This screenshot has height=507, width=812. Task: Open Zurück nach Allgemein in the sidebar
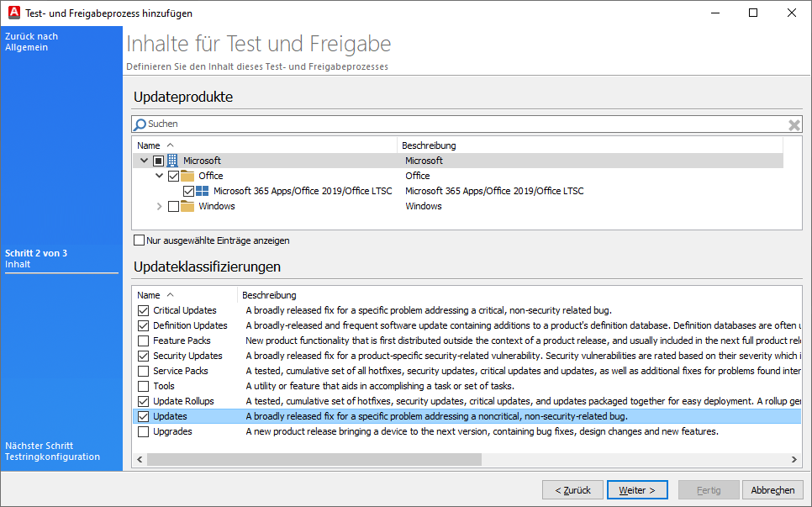coord(34,41)
